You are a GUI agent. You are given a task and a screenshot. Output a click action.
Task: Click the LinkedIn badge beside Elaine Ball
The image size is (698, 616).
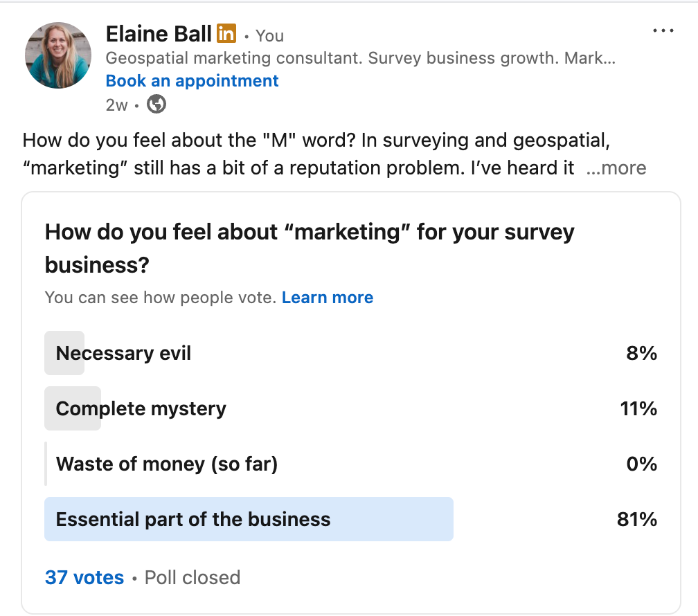coord(226,33)
